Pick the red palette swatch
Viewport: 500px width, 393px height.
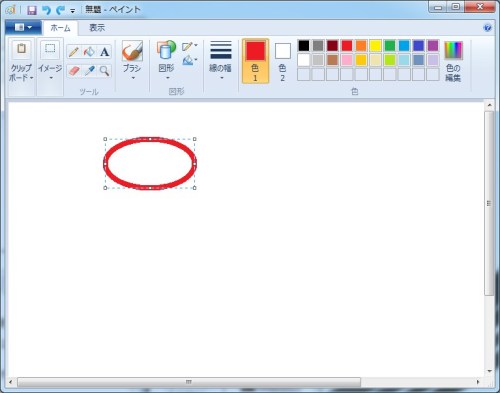347,46
